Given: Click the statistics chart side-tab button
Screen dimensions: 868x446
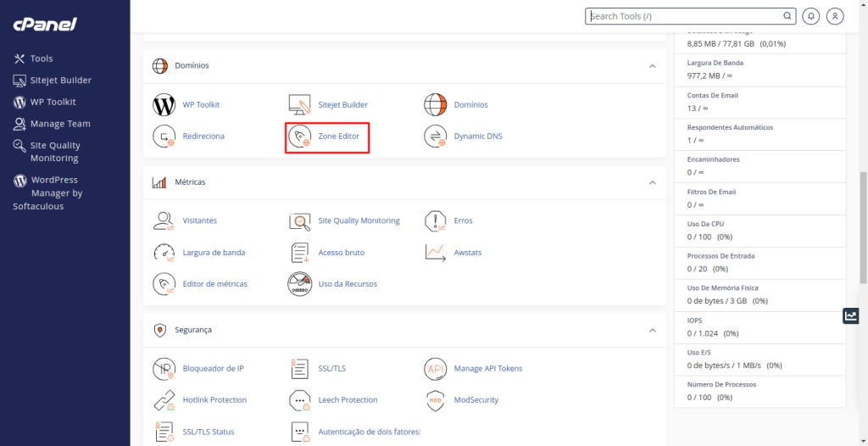Looking at the screenshot, I should click(x=850, y=315).
